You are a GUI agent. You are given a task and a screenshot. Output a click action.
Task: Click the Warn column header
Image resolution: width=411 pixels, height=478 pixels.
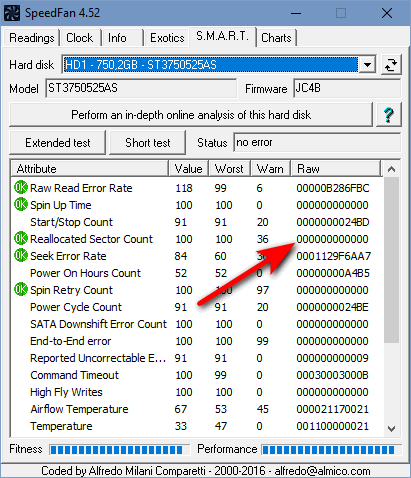pos(270,169)
